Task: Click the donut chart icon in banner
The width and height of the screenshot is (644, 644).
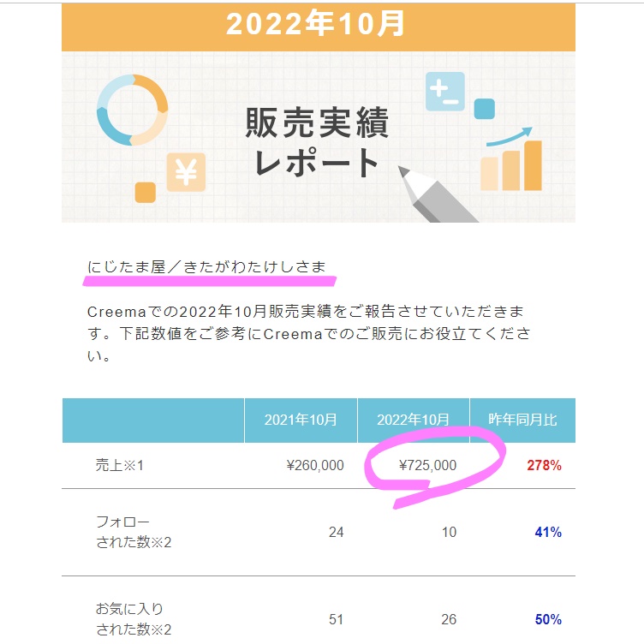Action: click(132, 110)
